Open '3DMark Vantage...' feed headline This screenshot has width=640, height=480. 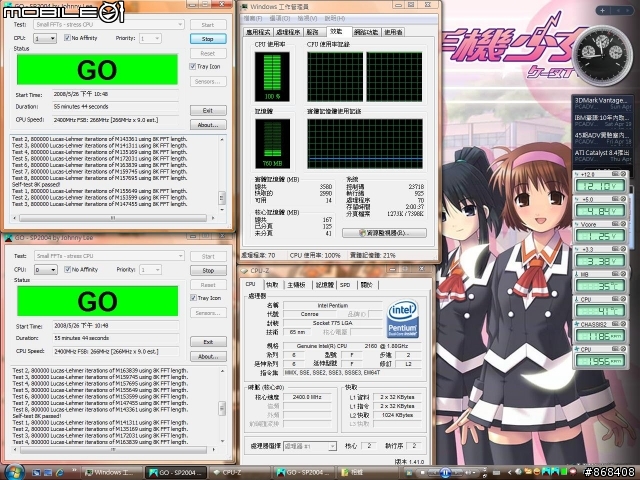click(602, 102)
